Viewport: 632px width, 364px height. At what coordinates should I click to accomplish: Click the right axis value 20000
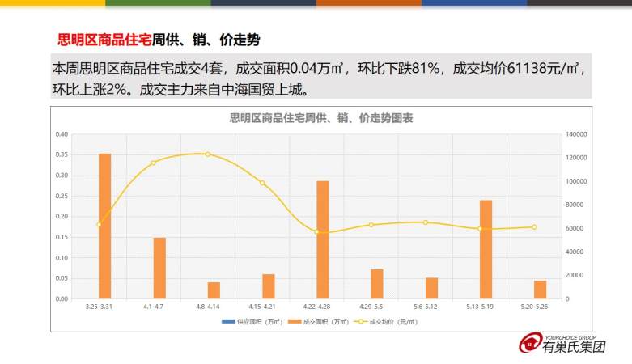click(575, 275)
